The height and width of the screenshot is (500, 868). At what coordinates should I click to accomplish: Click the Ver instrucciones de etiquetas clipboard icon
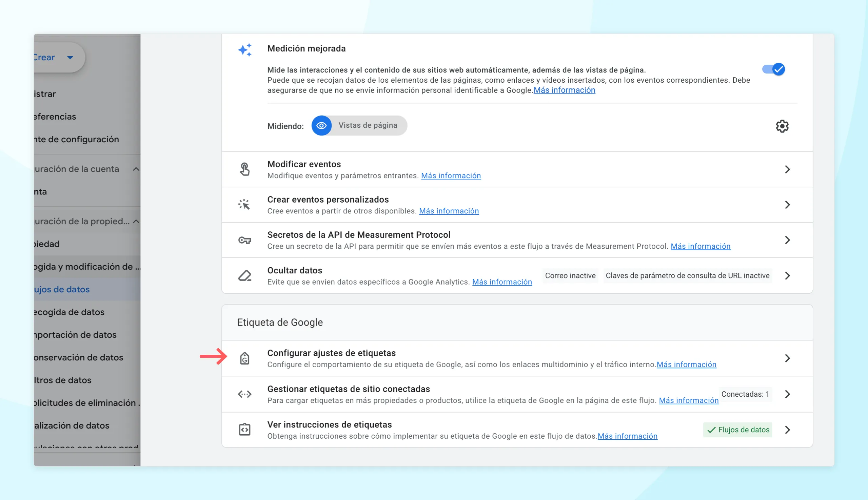click(245, 429)
